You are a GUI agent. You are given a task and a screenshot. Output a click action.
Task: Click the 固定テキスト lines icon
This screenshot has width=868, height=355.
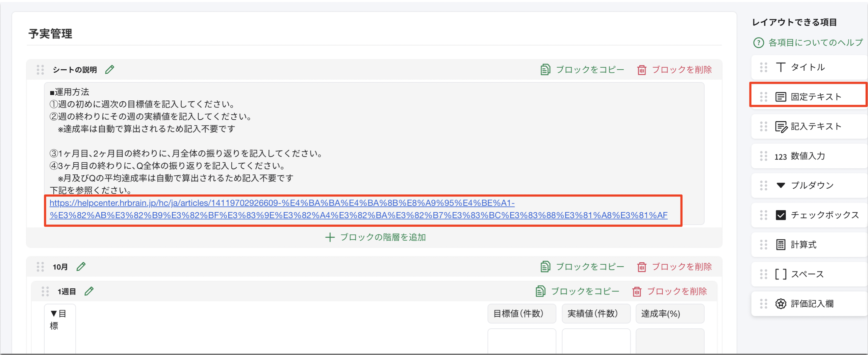coord(781,97)
